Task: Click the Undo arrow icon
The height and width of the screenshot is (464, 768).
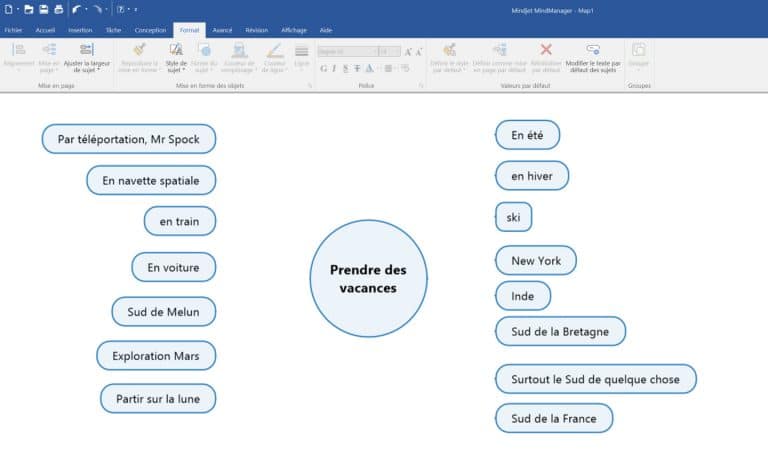Action: click(x=77, y=9)
